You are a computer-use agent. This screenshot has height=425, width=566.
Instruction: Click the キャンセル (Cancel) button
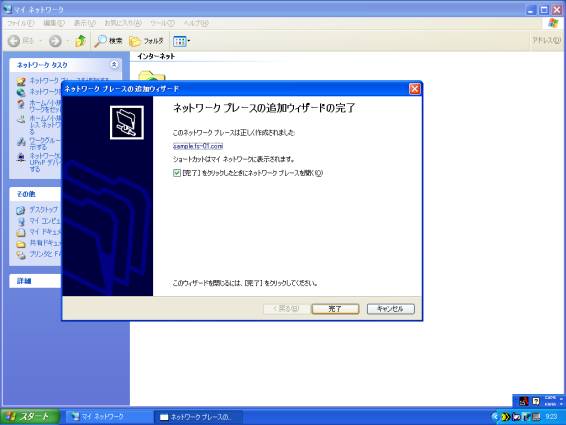[391, 309]
